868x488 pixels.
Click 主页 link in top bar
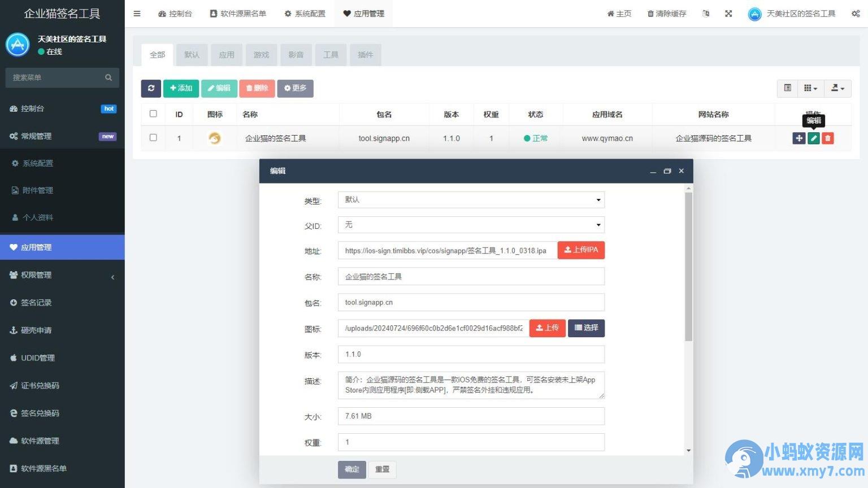pos(619,14)
